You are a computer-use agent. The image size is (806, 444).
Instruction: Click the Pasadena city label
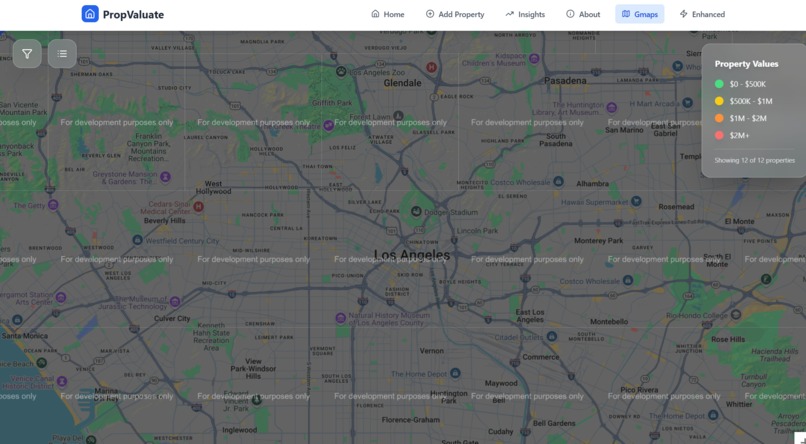(x=565, y=81)
